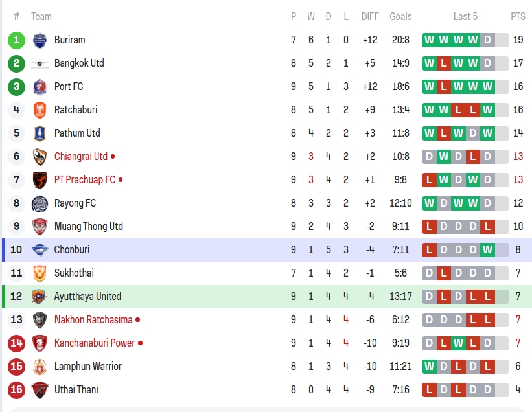The height and width of the screenshot is (412, 532).
Task: Click the Port FC team logo
Action: (x=40, y=87)
